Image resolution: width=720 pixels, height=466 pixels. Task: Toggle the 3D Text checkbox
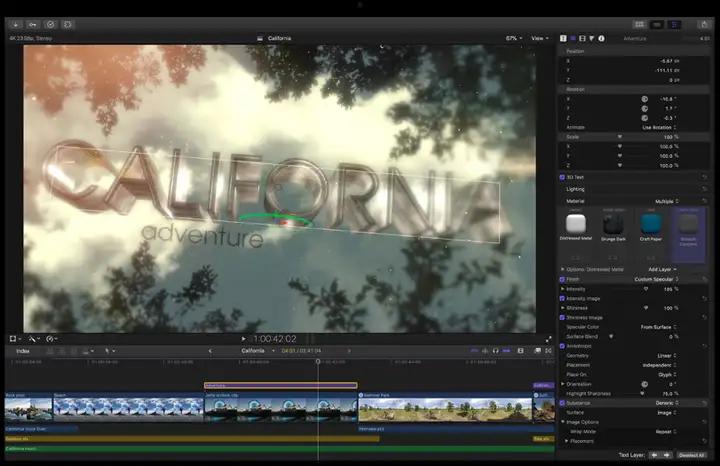coord(562,177)
